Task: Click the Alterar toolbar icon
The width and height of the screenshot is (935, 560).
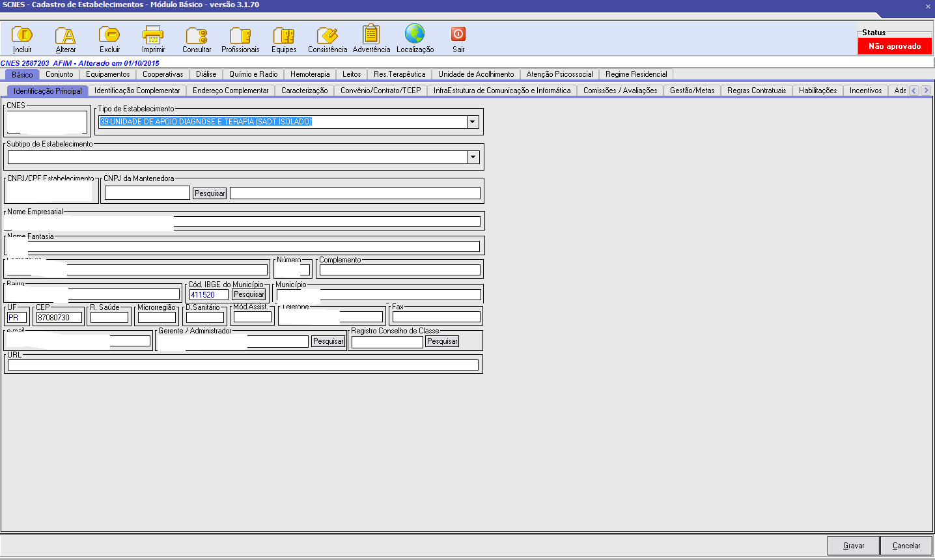Action: click(x=65, y=35)
